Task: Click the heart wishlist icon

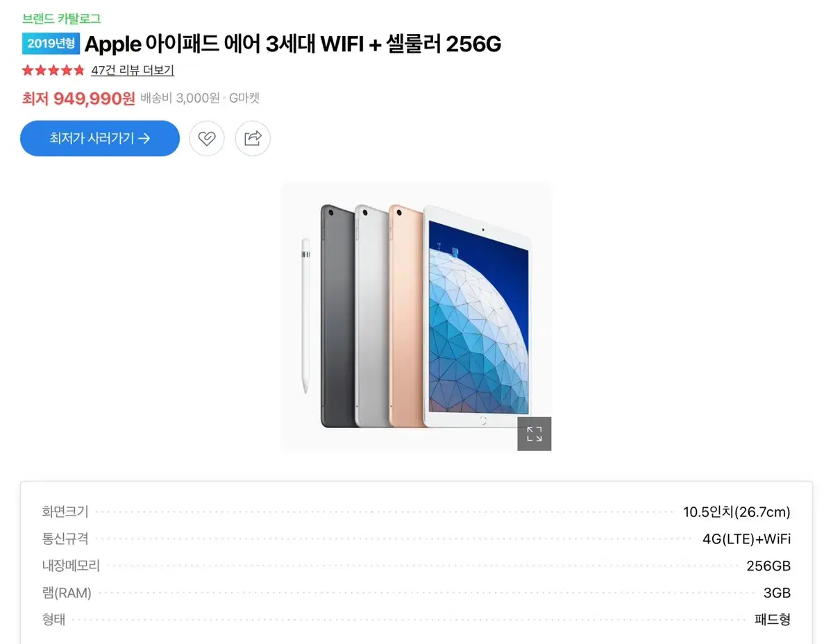Action: coord(207,138)
